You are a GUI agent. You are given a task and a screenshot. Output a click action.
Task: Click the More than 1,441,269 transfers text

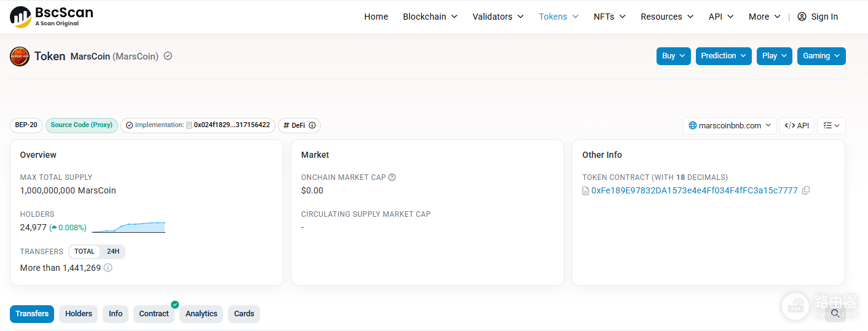60,268
